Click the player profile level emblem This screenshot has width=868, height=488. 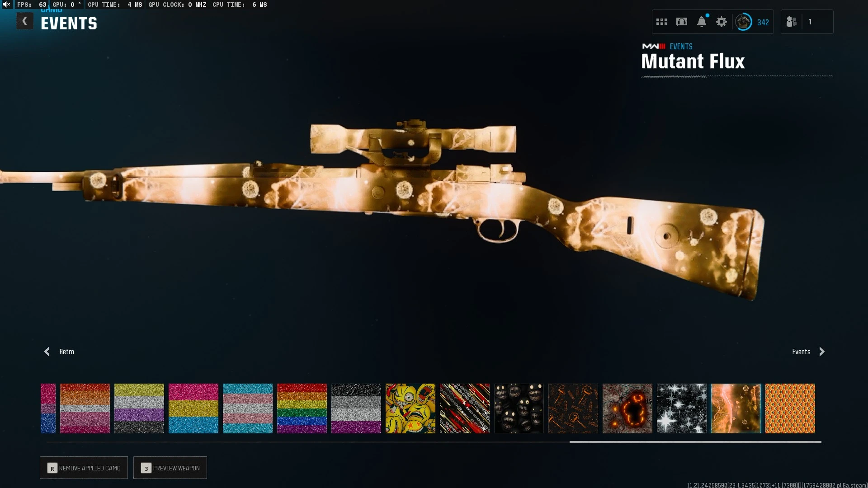click(x=744, y=22)
